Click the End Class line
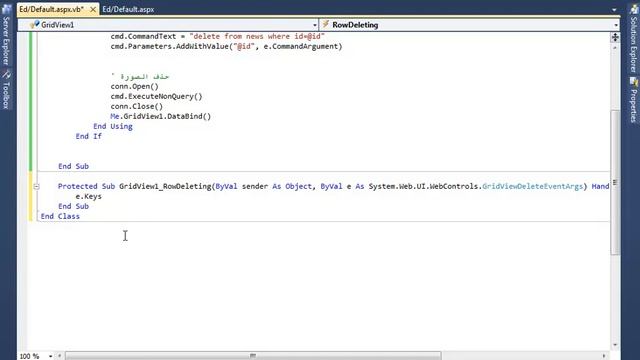 coord(60,216)
